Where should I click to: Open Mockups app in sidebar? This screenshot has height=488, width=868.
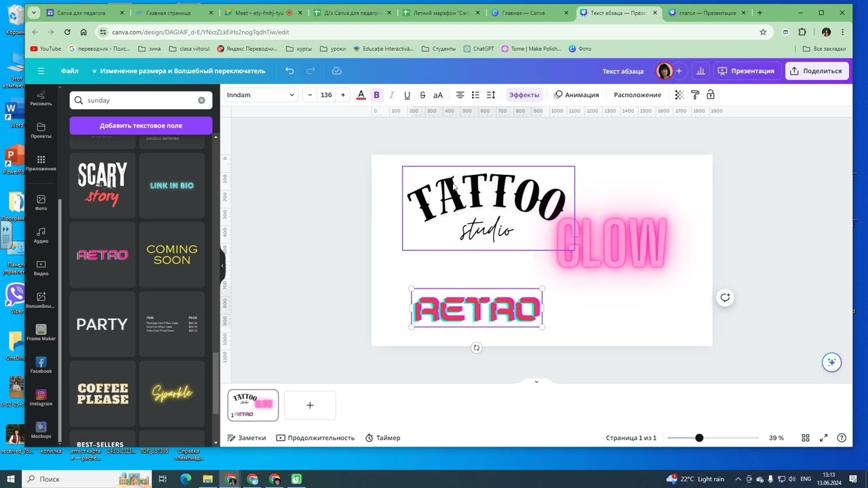pos(41,430)
